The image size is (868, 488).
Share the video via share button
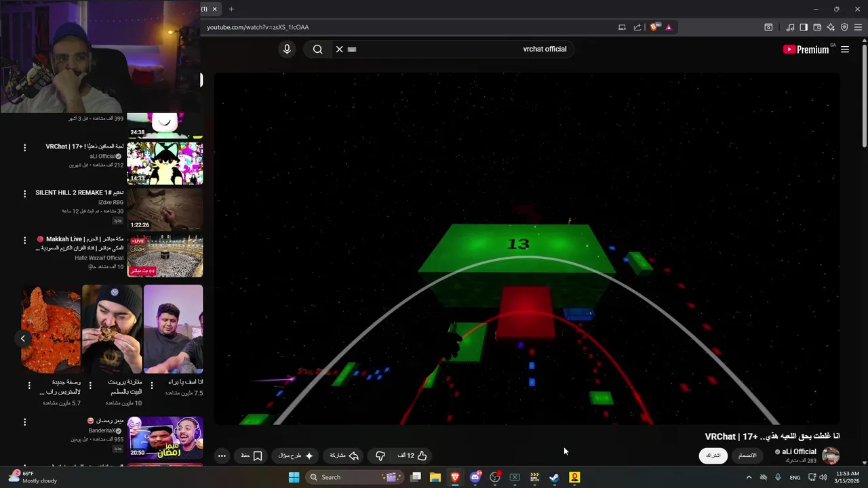click(344, 455)
